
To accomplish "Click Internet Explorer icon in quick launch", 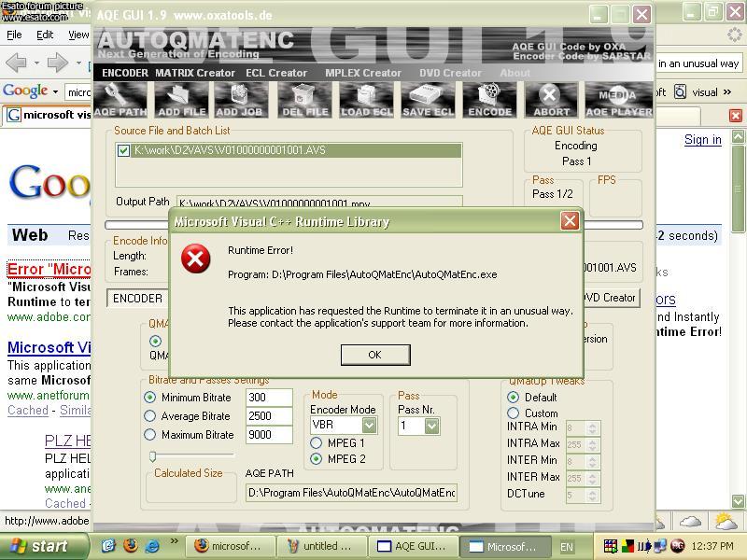I will [152, 545].
